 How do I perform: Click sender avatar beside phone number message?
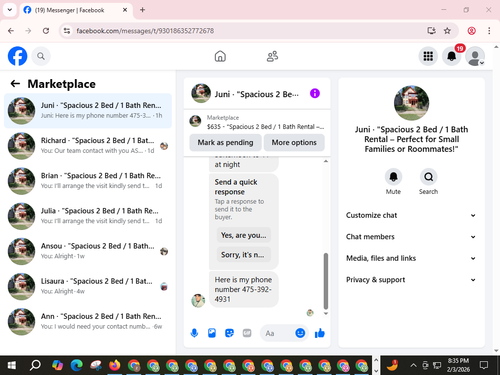[x=198, y=301]
